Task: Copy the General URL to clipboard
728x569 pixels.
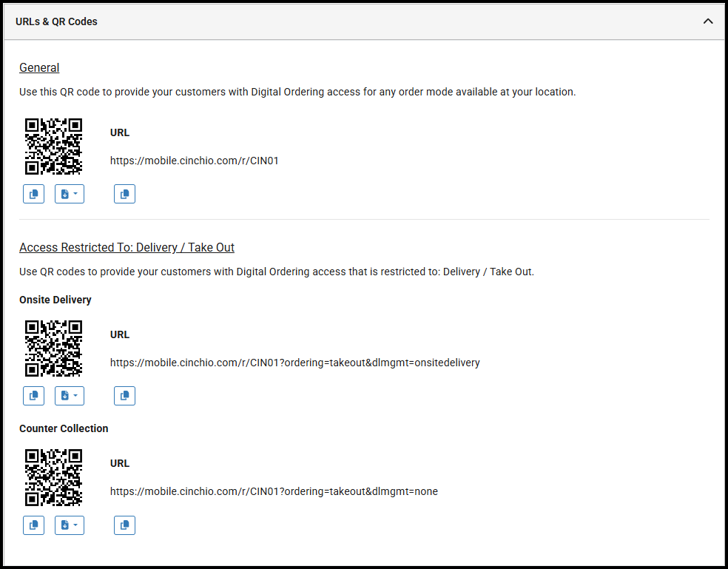Action: point(124,194)
